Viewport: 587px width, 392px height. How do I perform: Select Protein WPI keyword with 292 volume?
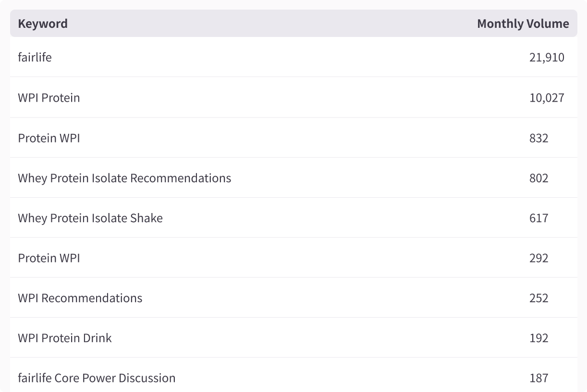tap(49, 258)
